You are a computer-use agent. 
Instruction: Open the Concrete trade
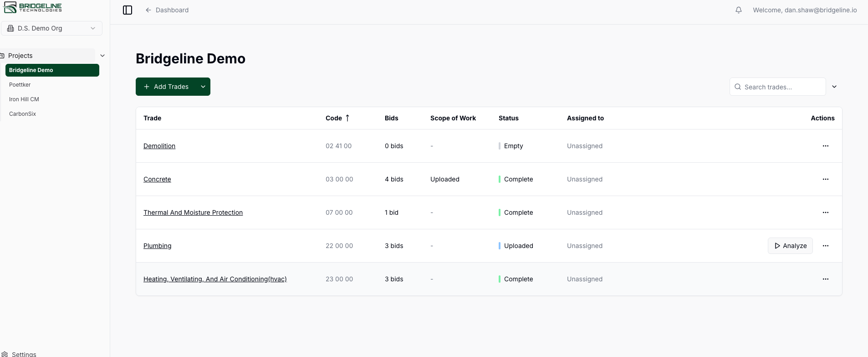tap(157, 179)
